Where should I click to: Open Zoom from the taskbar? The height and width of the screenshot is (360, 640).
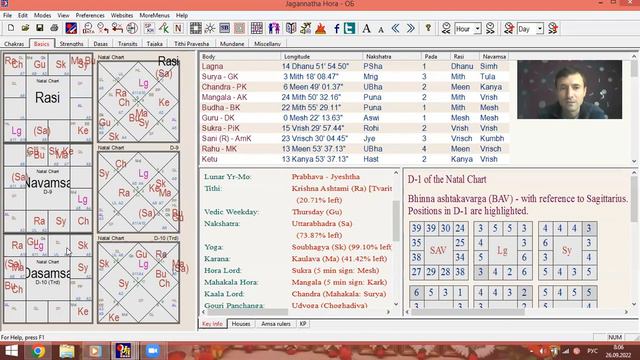(153, 351)
